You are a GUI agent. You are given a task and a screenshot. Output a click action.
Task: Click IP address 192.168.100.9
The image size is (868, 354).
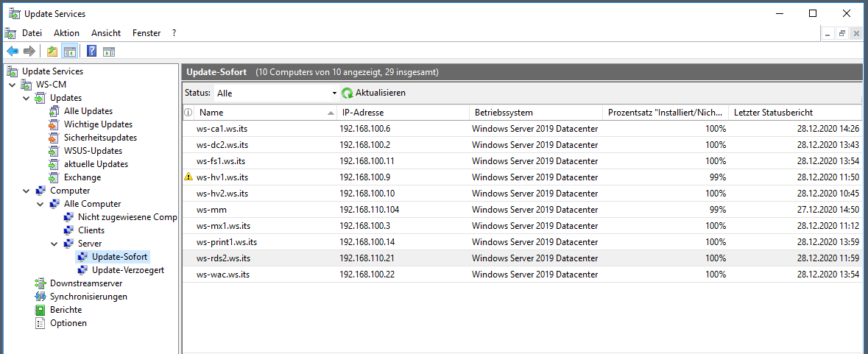(x=365, y=177)
